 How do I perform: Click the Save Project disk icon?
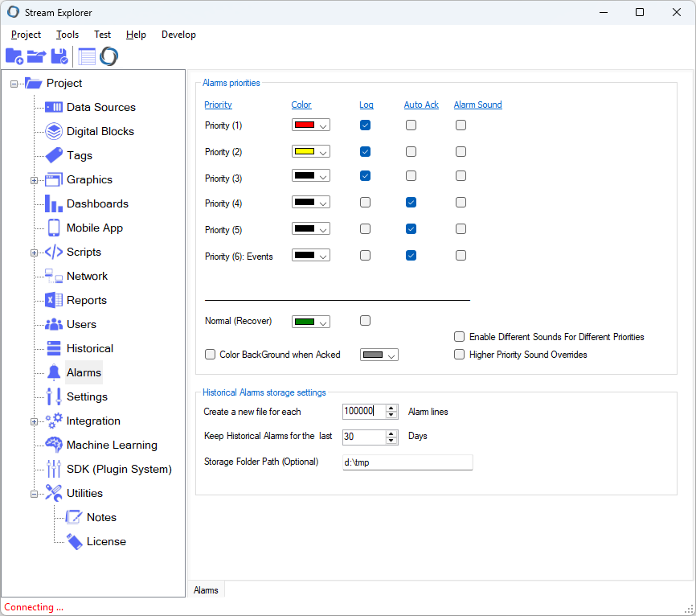point(59,56)
